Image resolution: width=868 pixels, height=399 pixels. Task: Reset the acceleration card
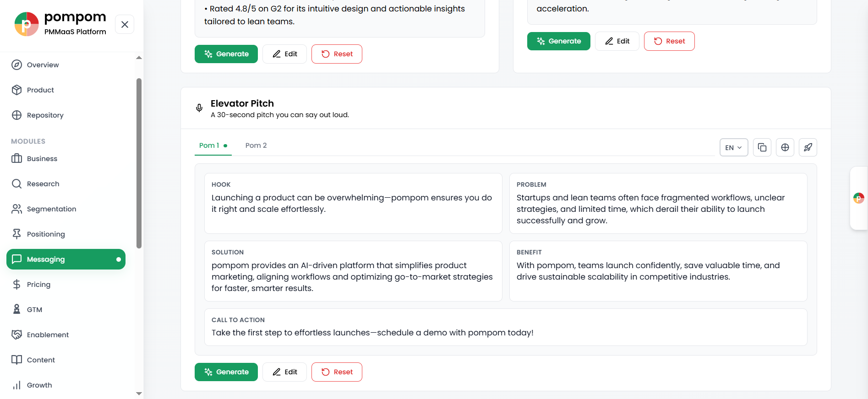click(x=669, y=41)
